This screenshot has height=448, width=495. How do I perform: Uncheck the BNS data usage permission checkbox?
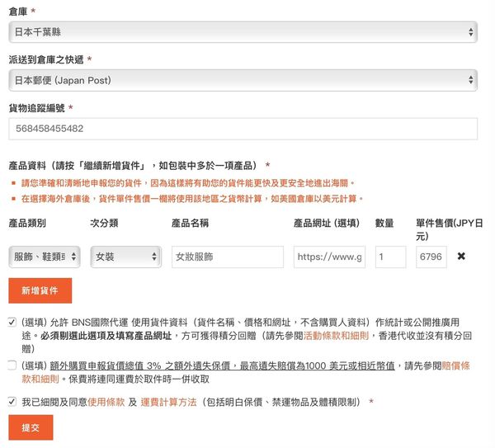coord(12,323)
